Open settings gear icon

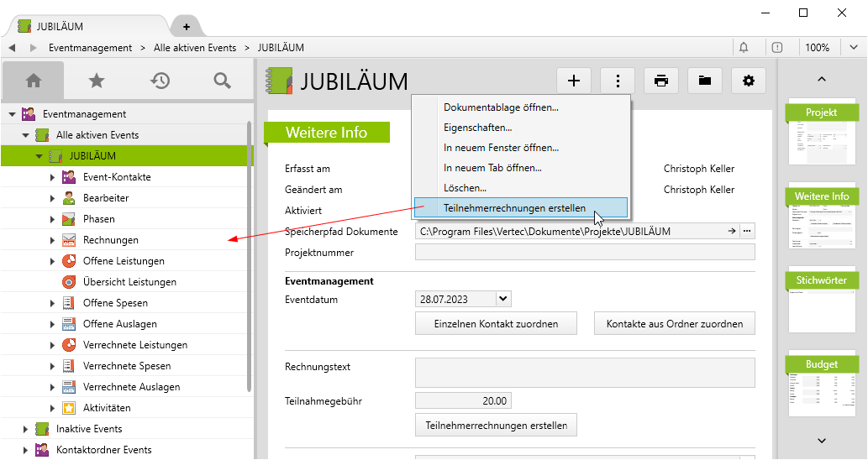coord(749,81)
